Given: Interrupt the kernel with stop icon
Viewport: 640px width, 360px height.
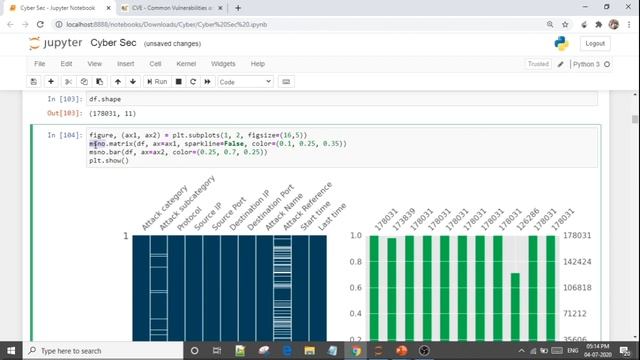Looking at the screenshot, I should [178, 82].
